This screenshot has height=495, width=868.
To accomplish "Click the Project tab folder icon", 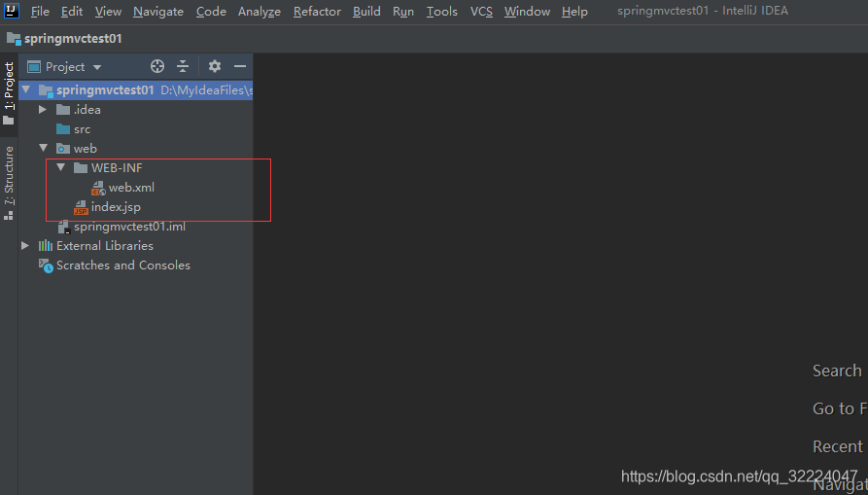I will pos(9,121).
